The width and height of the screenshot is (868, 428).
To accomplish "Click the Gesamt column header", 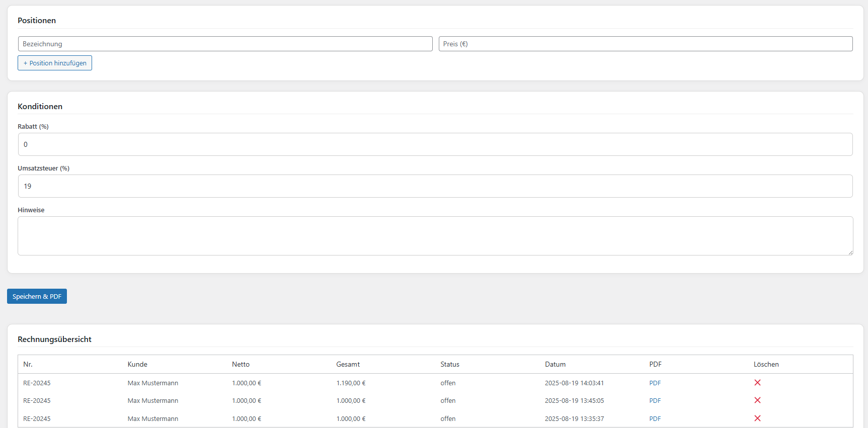I will pyautogui.click(x=348, y=364).
